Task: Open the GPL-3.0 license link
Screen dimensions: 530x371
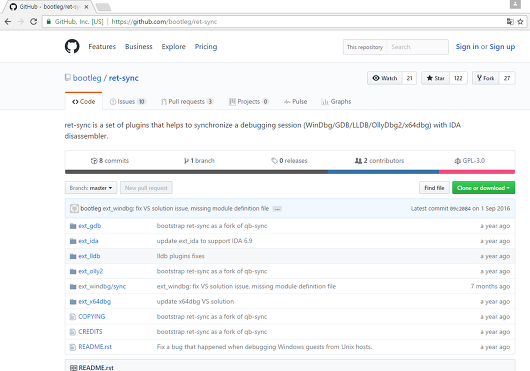Action: point(469,161)
